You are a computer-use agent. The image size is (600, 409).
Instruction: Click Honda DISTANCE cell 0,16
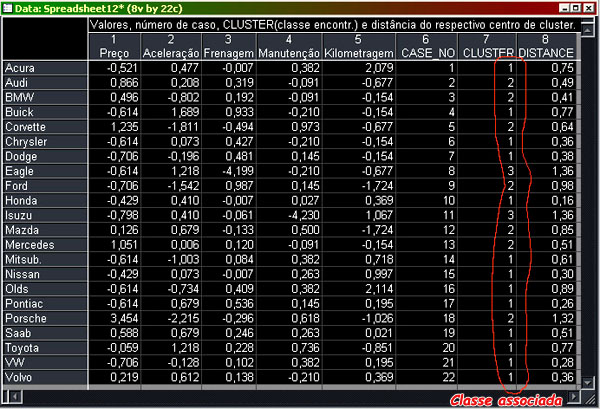pyautogui.click(x=546, y=200)
